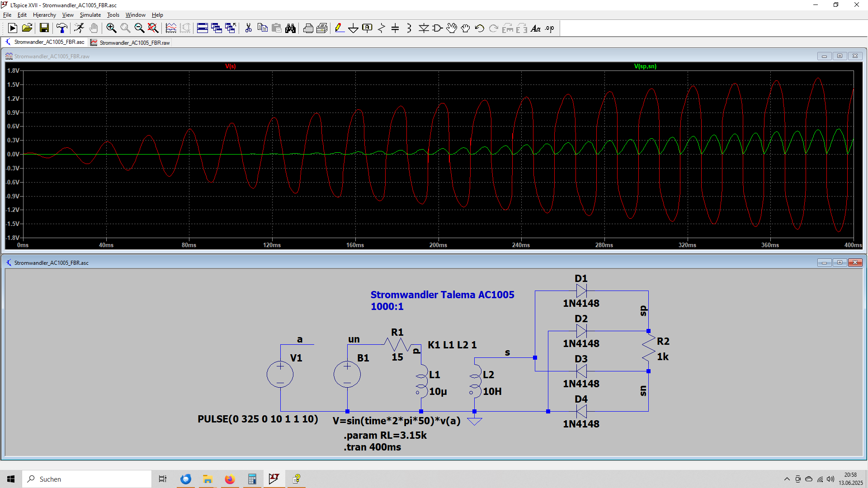Image resolution: width=868 pixels, height=488 pixels.
Task: Click the Save file toolbar icon
Action: [x=44, y=28]
